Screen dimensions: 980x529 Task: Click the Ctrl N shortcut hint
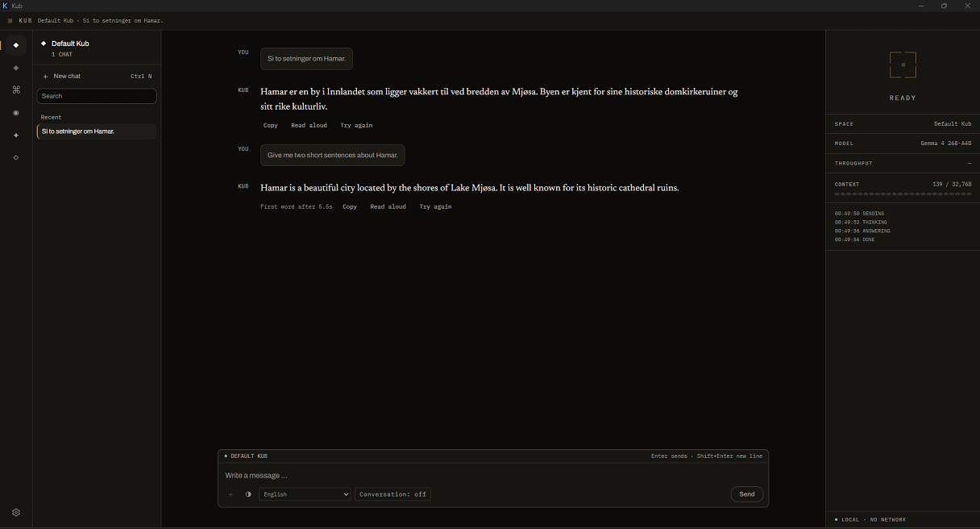(141, 76)
